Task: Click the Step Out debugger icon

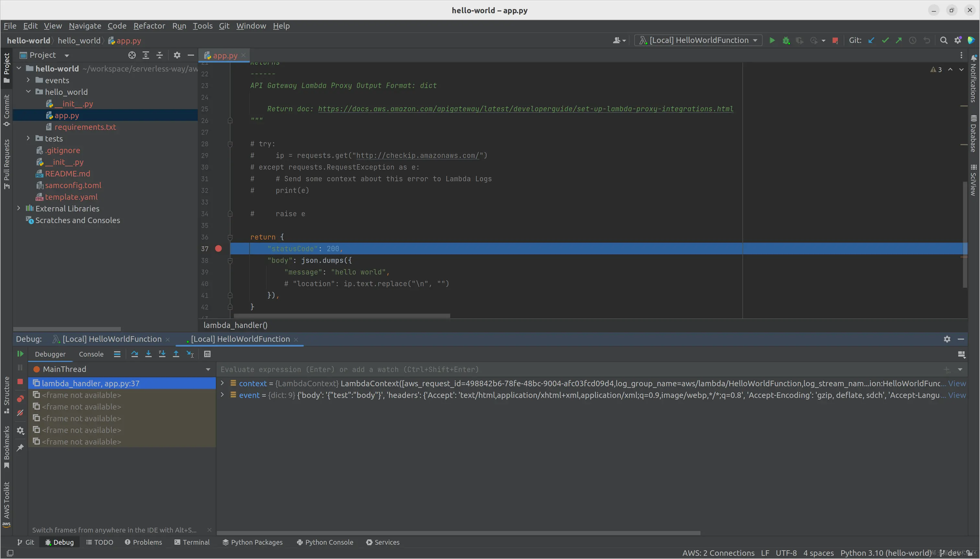Action: (x=176, y=354)
